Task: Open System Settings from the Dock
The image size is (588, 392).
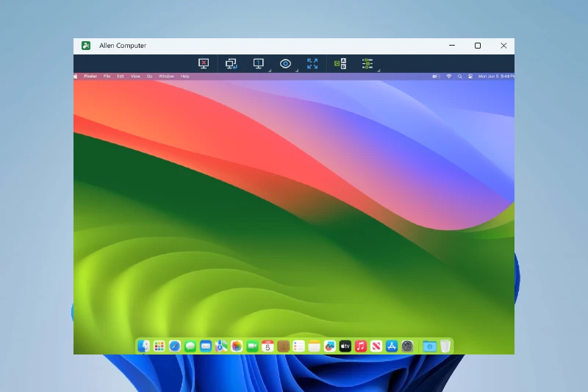Action: click(407, 346)
